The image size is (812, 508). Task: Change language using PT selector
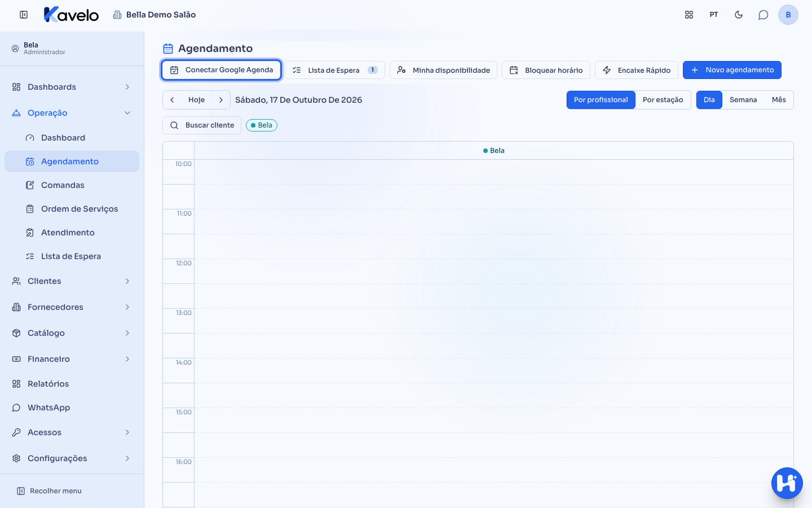point(714,15)
